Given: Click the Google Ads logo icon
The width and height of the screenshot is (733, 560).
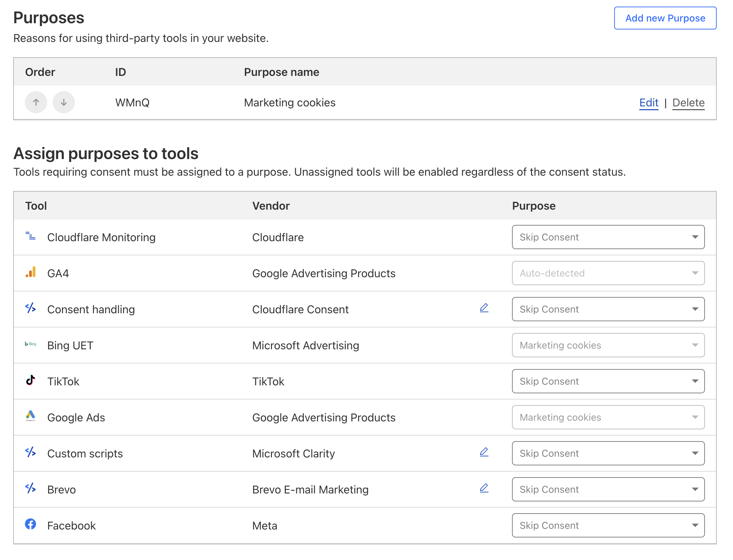Looking at the screenshot, I should point(30,416).
